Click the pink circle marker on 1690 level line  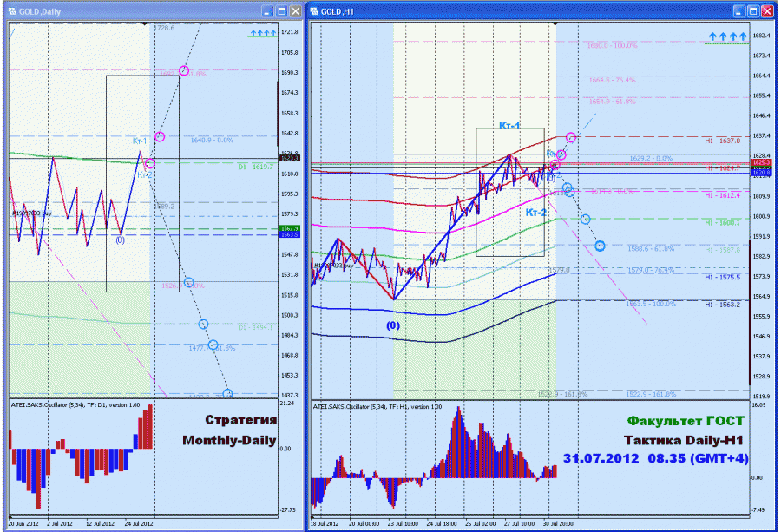point(184,70)
